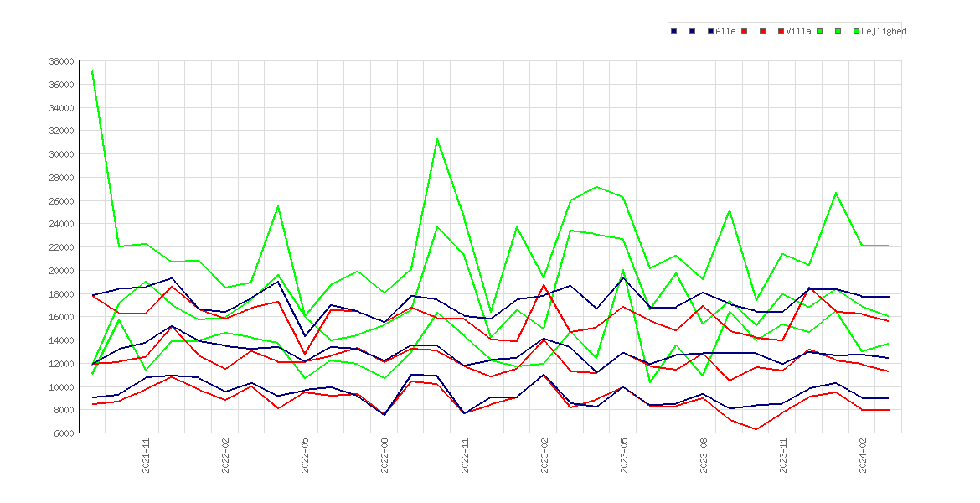The height and width of the screenshot is (503, 980).
Task: Click the first dark blue legend swatch
Action: pos(673,31)
